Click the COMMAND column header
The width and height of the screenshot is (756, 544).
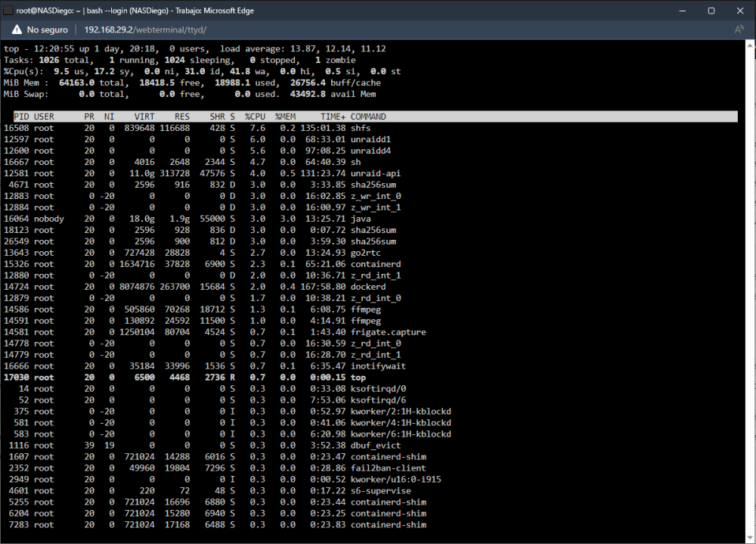368,117
